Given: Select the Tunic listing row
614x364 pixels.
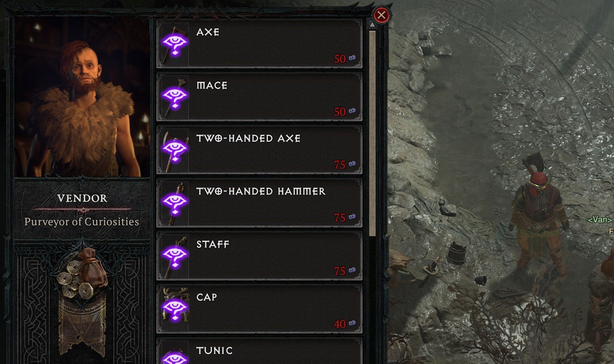Looking at the screenshot, I should 259,351.
